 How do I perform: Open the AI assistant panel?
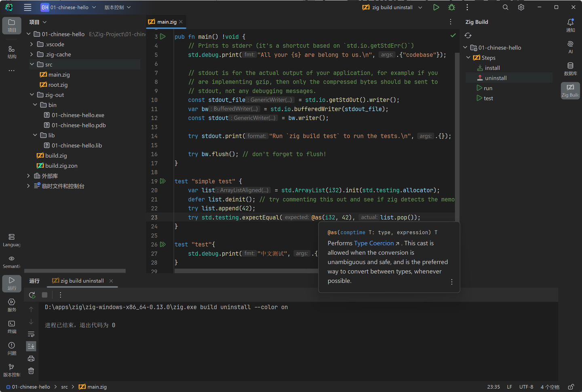[x=570, y=47]
